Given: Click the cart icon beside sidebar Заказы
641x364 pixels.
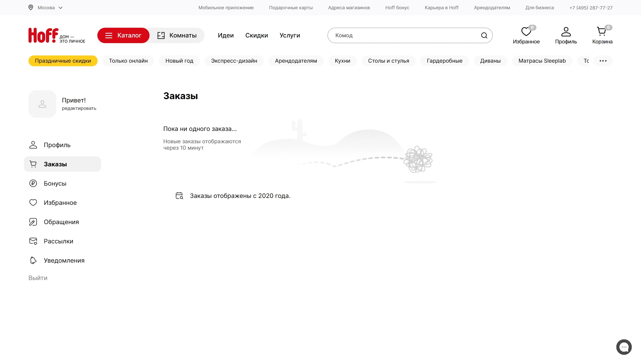Looking at the screenshot, I should pyautogui.click(x=33, y=164).
